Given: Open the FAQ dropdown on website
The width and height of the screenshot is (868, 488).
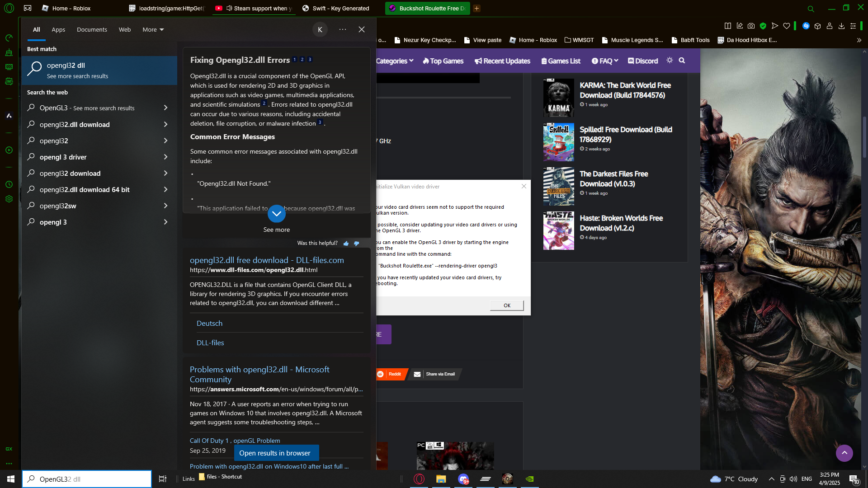Looking at the screenshot, I should pos(605,61).
